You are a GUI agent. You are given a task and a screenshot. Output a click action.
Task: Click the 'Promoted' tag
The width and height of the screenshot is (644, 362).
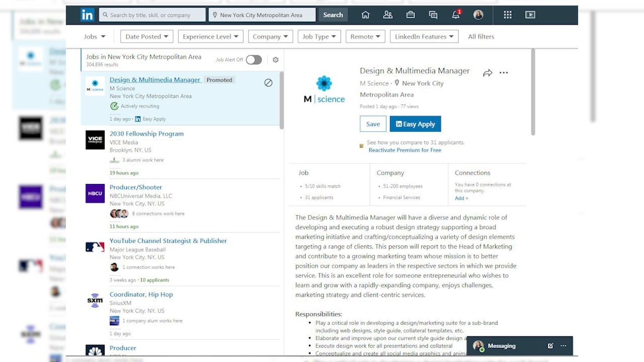219,80
